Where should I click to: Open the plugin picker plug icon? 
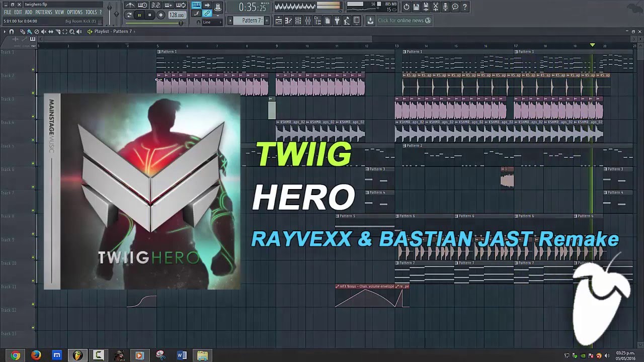[337, 21]
